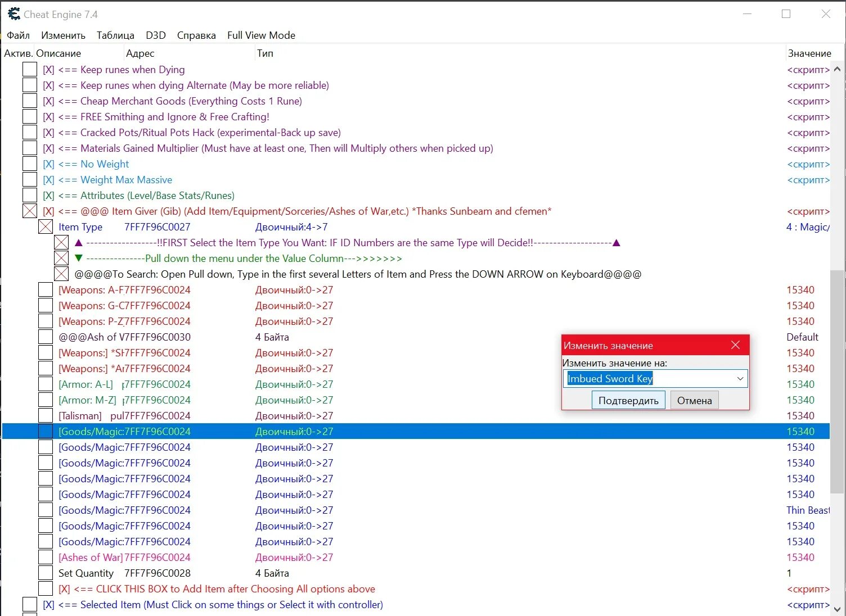The width and height of the screenshot is (846, 616).
Task: Select the highlighted Goods/Magic row
Action: tap(416, 432)
